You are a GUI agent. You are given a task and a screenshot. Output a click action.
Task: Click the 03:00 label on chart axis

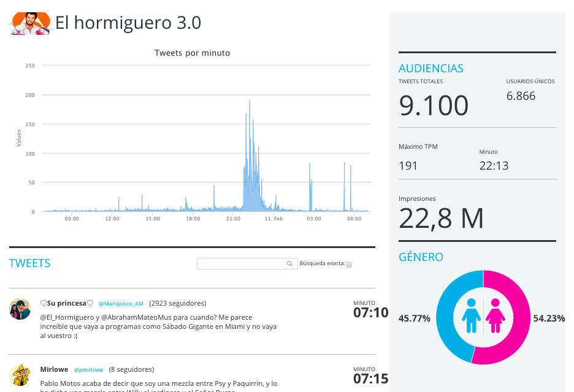(314, 219)
